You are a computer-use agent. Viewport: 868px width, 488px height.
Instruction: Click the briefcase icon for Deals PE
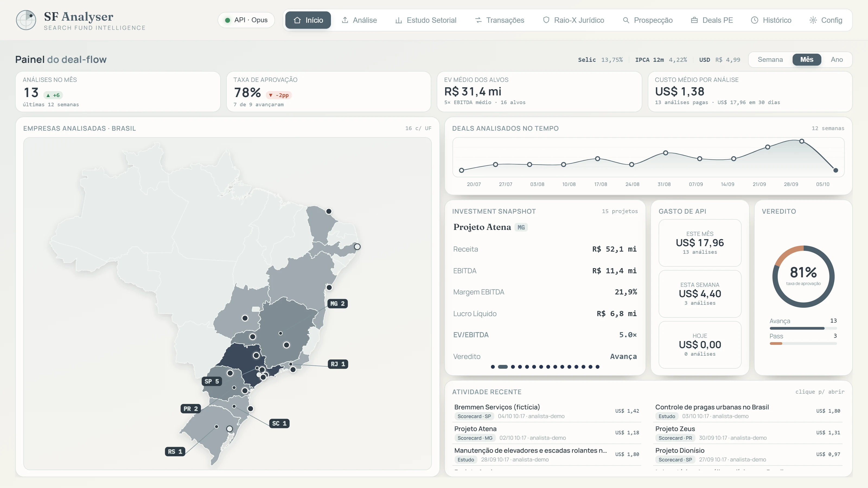click(x=694, y=20)
